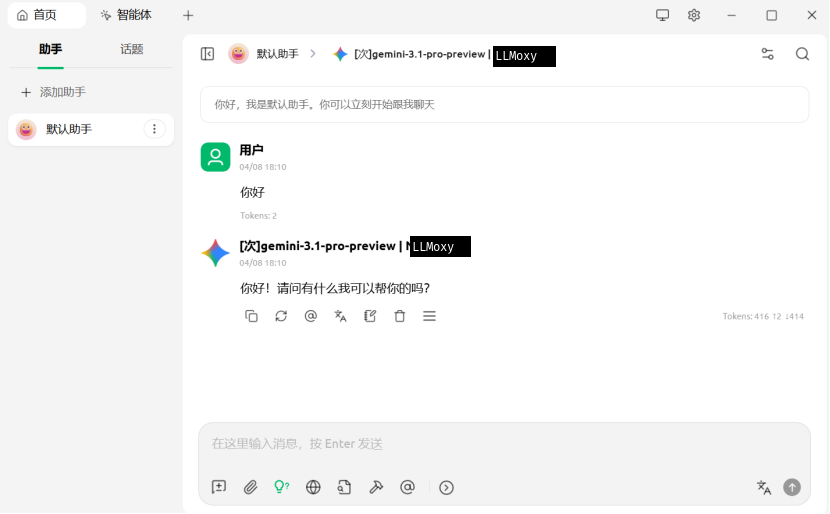The image size is (830, 514).
Task: Open the 智能体 tab
Action: (126, 15)
